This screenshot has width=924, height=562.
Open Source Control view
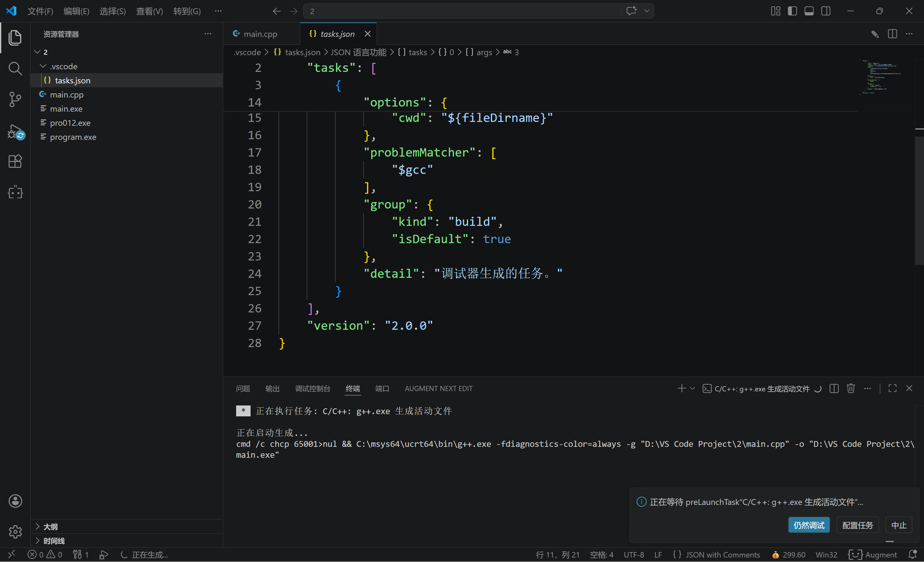(x=15, y=99)
